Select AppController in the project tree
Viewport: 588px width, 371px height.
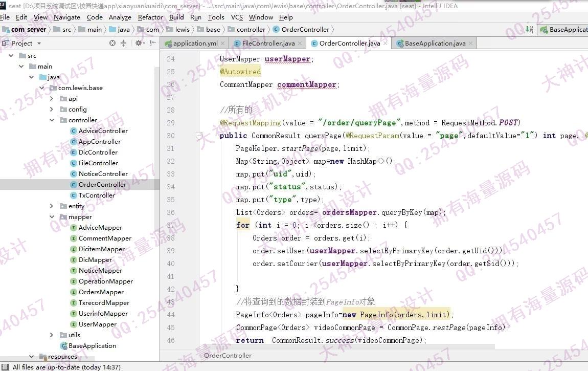(x=99, y=142)
